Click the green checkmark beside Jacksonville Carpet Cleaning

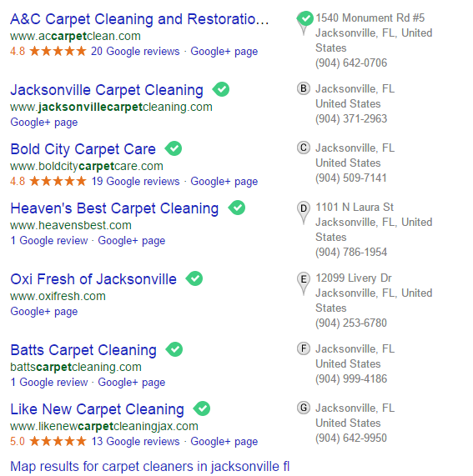point(221,89)
